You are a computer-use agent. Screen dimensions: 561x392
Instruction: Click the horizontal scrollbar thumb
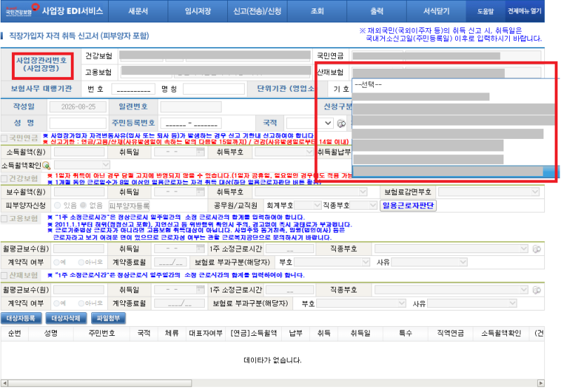coord(100,383)
